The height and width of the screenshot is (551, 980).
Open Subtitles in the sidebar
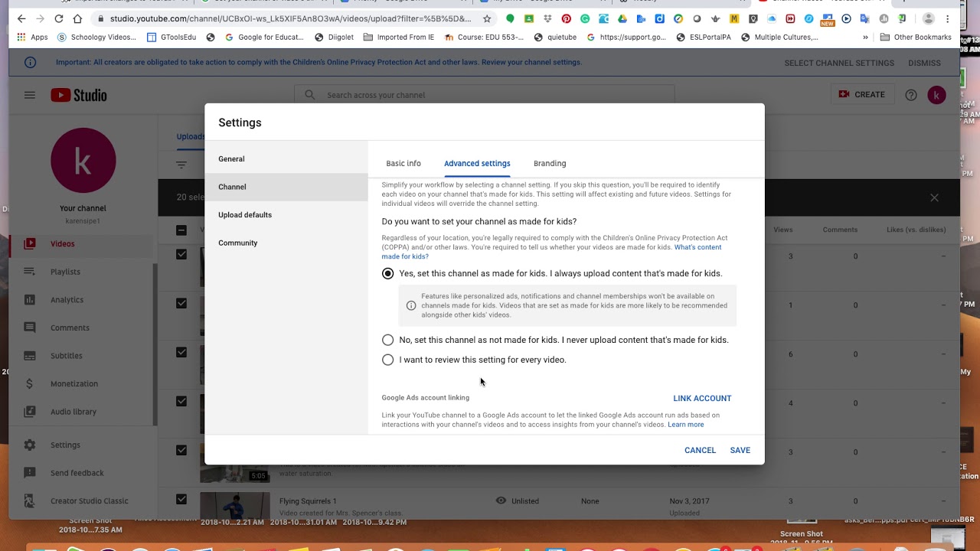(66, 356)
